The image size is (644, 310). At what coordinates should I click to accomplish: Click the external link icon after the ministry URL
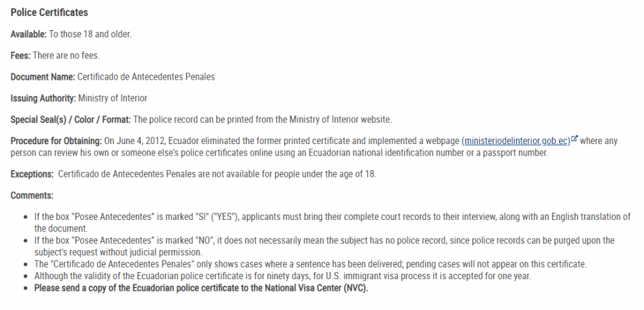tap(574, 138)
